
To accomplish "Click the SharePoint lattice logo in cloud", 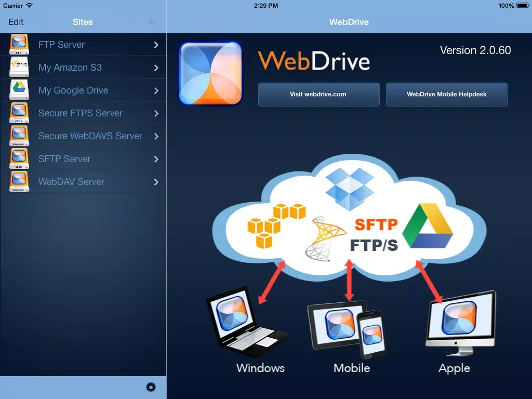I will (x=325, y=238).
